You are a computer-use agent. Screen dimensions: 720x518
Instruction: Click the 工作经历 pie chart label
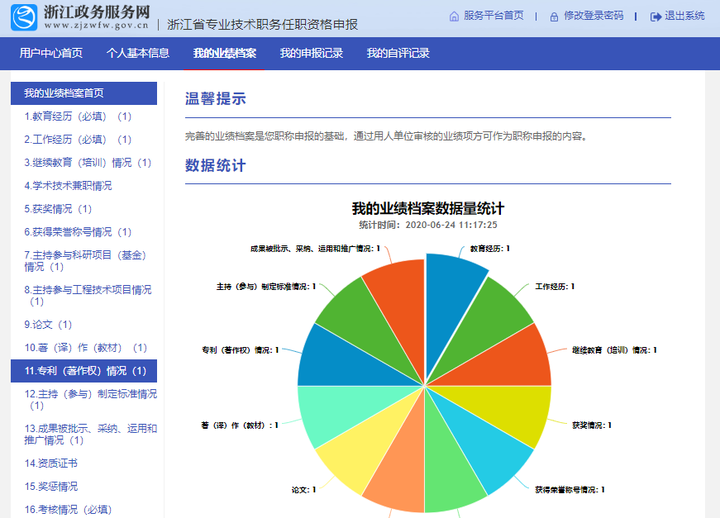tap(551, 286)
